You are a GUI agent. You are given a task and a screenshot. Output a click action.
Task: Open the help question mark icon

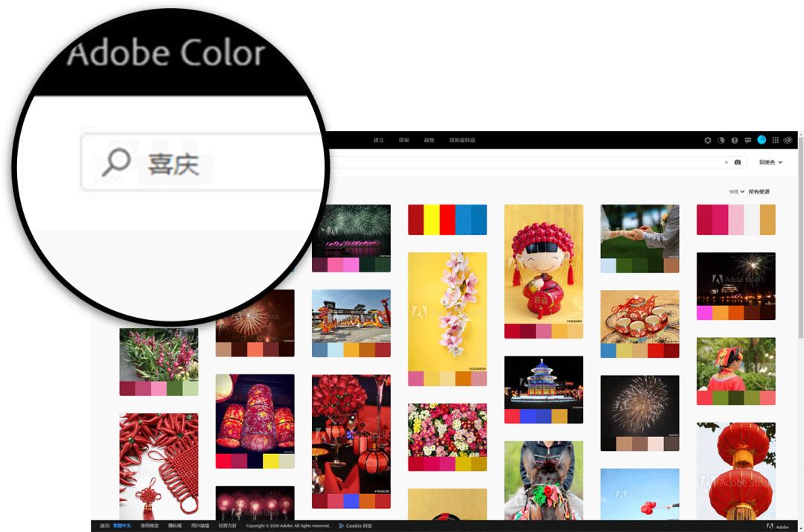[x=735, y=140]
